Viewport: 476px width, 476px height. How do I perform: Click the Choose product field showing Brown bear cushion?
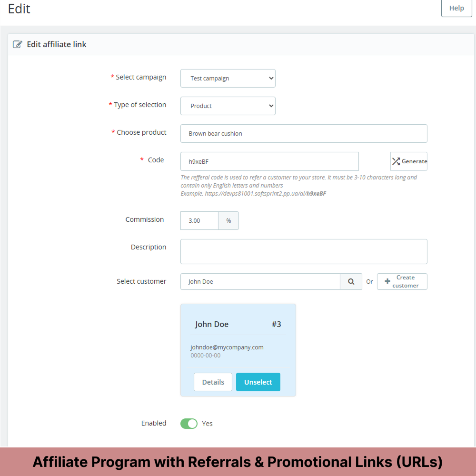coord(303,133)
